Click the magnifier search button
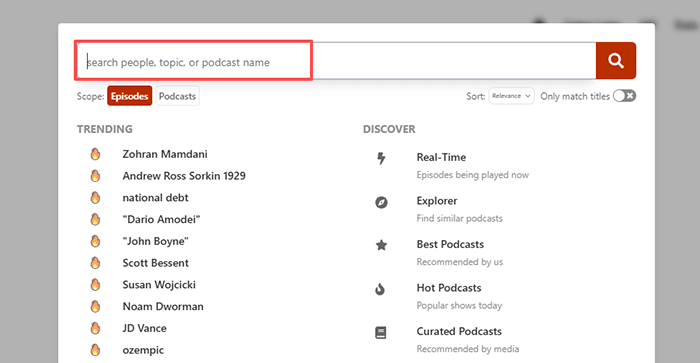The image size is (700, 363). 616,61
